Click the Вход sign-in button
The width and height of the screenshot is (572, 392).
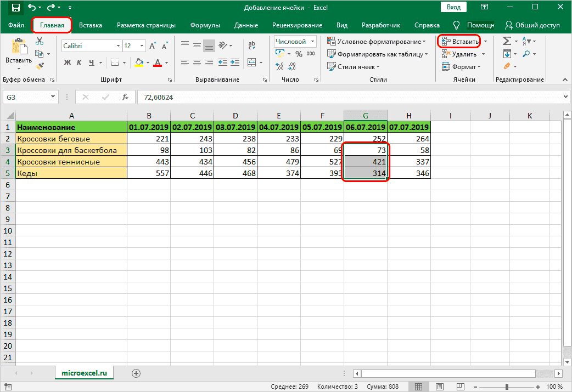pos(453,7)
